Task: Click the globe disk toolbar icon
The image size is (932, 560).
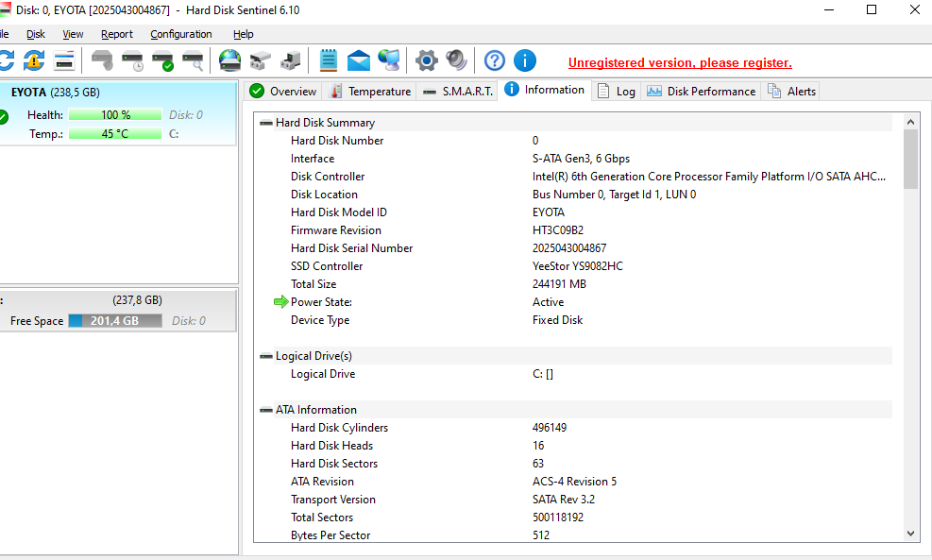Action: point(229,61)
